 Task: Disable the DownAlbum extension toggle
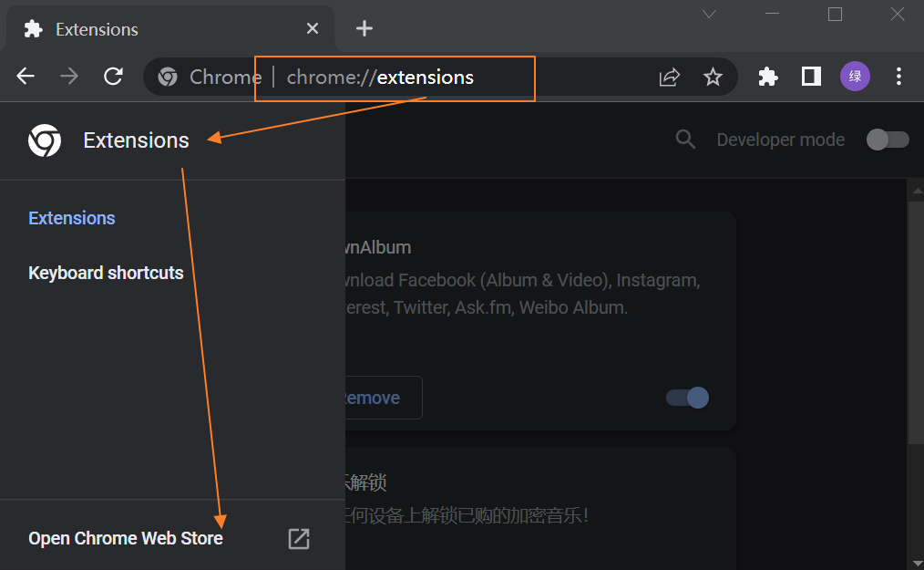[688, 398]
